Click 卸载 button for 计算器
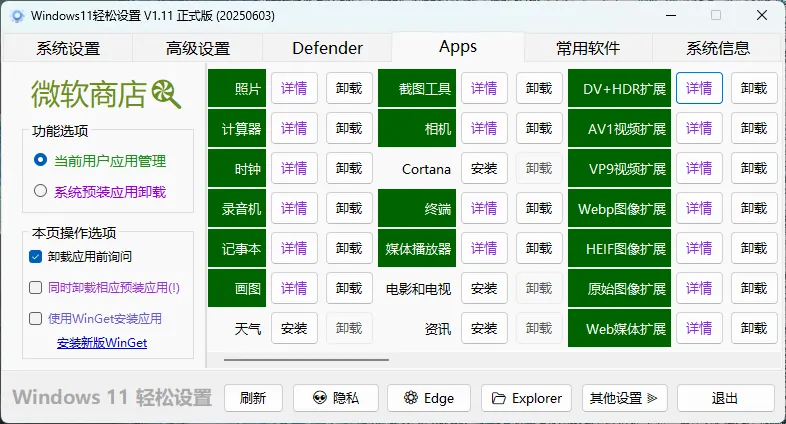Image resolution: width=786 pixels, height=424 pixels. pos(349,129)
